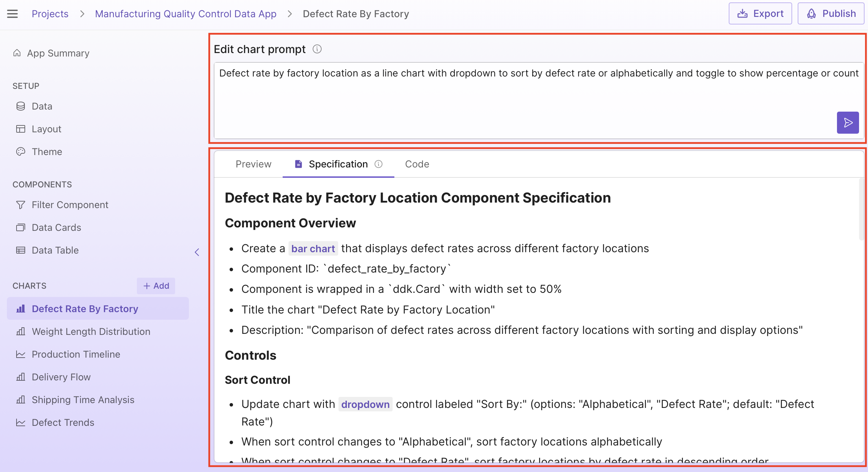The width and height of the screenshot is (868, 472).
Task: Click info icon beside Edit chart prompt
Action: click(317, 49)
